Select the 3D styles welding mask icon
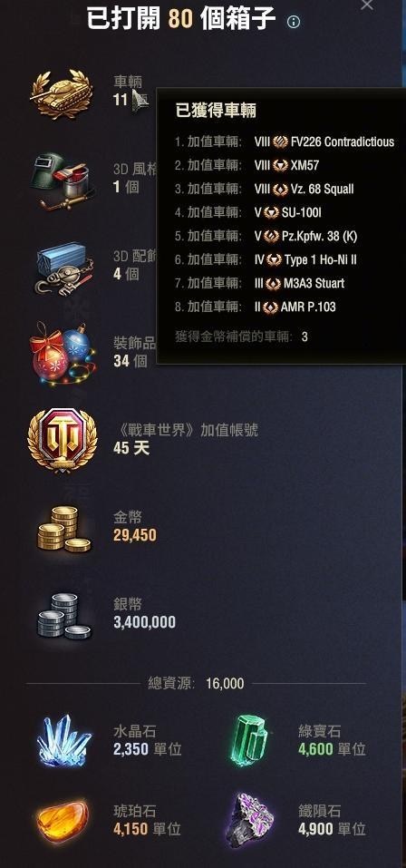This screenshot has height=868, width=406. 63,181
